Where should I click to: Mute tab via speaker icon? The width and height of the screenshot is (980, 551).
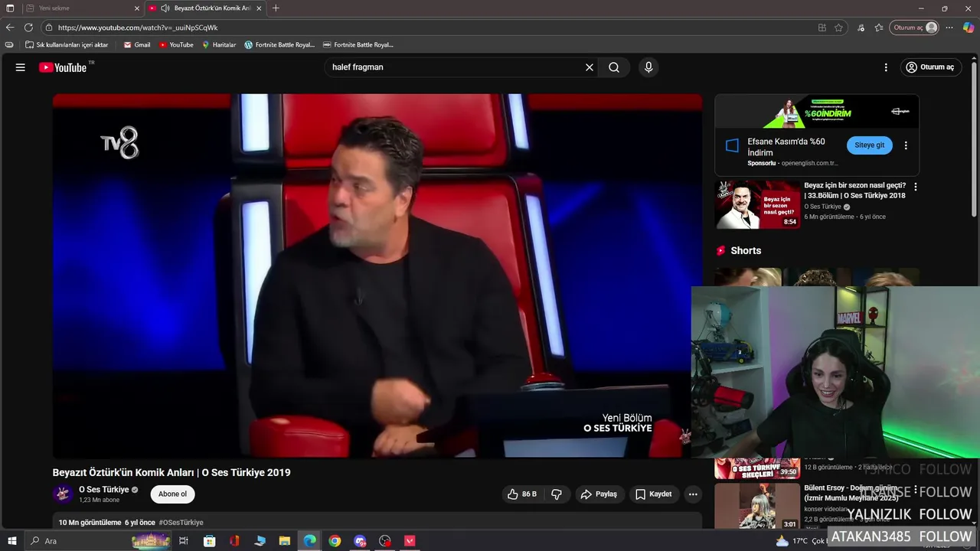[x=165, y=8]
